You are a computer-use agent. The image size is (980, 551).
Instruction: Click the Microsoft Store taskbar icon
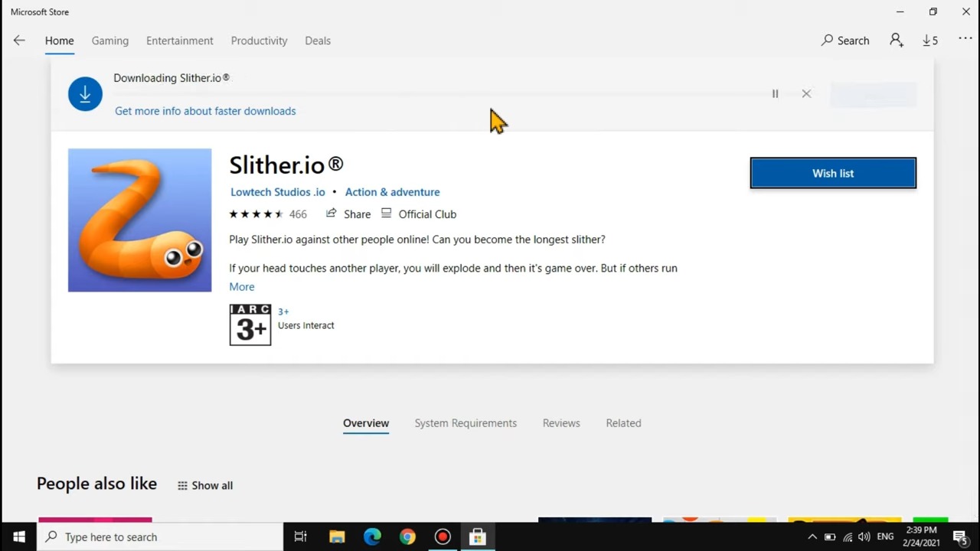478,537
